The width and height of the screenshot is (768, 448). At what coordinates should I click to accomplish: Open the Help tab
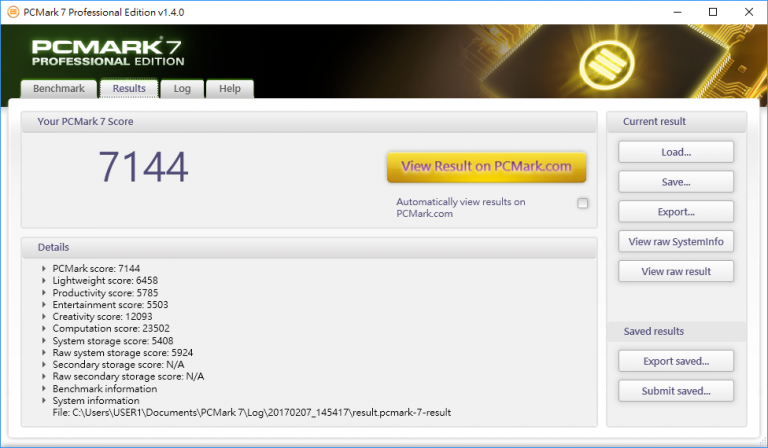tap(230, 89)
